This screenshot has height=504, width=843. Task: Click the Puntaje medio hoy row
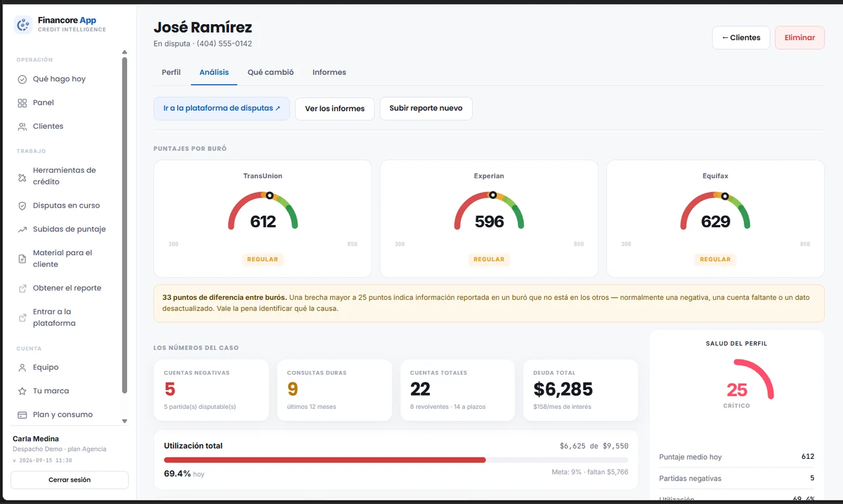(737, 457)
